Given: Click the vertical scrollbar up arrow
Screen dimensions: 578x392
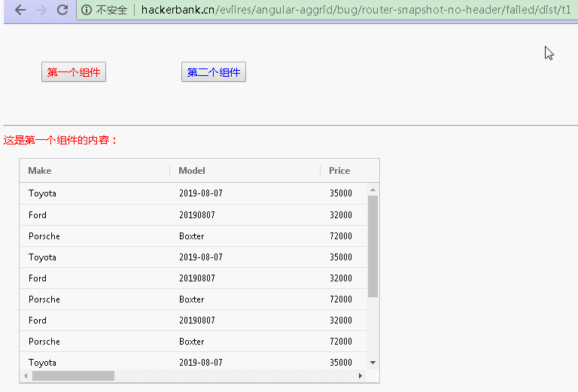Looking at the screenshot, I should click(373, 190).
